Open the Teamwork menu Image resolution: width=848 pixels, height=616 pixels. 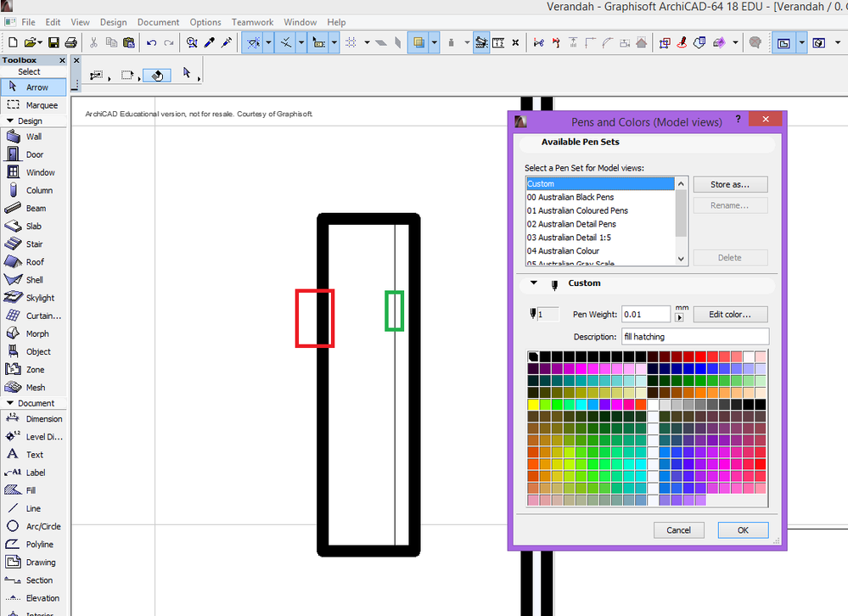pyautogui.click(x=253, y=22)
